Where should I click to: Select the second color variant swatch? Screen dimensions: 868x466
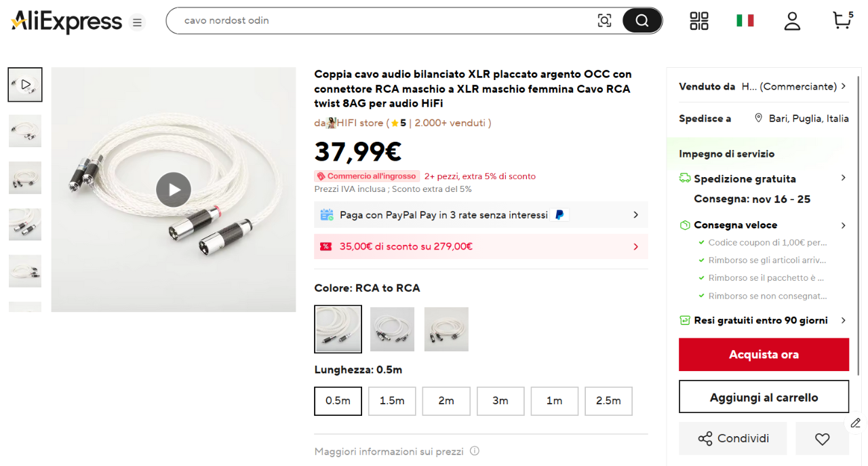(393, 330)
